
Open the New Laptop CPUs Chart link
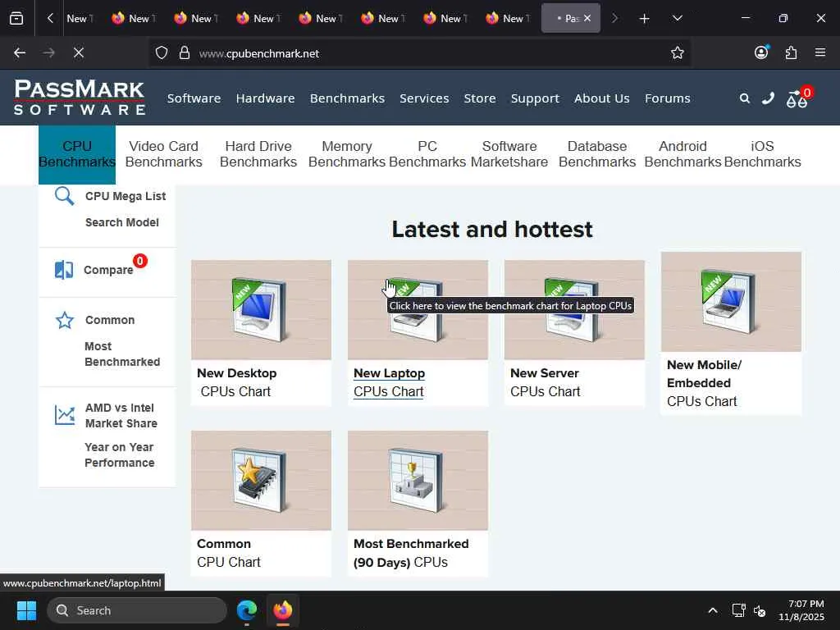[390, 382]
